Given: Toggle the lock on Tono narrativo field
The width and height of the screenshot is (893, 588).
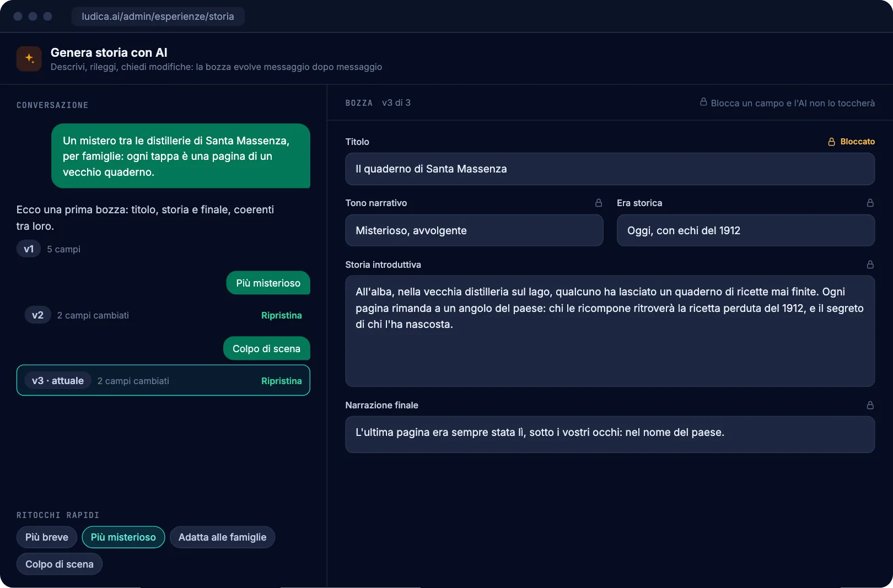Looking at the screenshot, I should pos(599,203).
